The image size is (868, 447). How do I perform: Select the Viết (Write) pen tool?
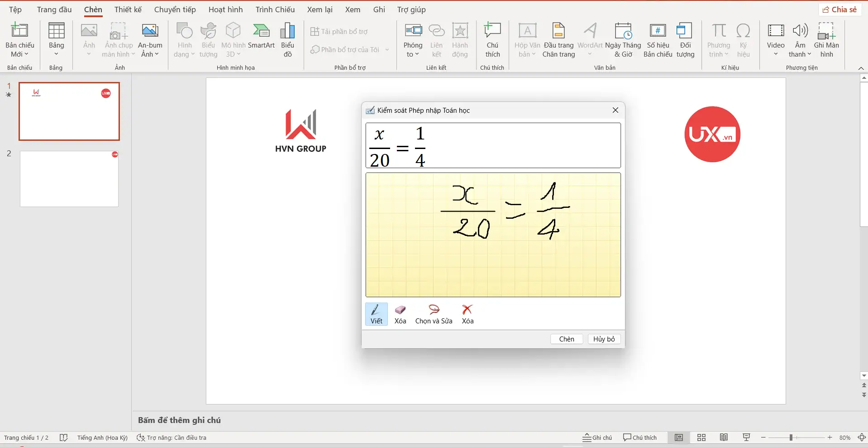[376, 314]
